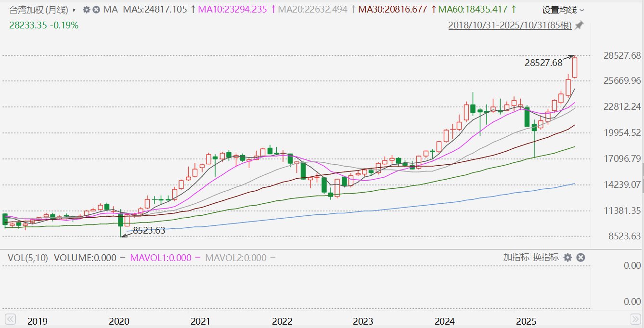Expand the 台湾加权 (月线) period arrow
Viewport: 644px width, 328px height.
[74, 10]
